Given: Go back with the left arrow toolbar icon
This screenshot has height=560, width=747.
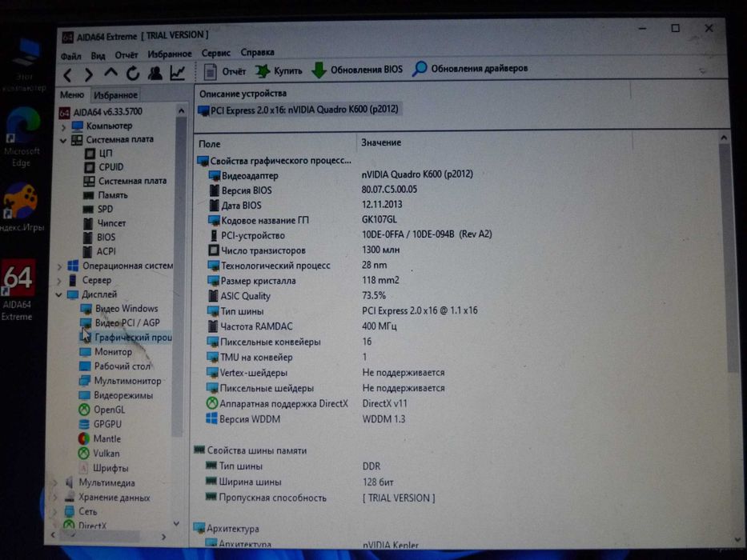Looking at the screenshot, I should [68, 74].
